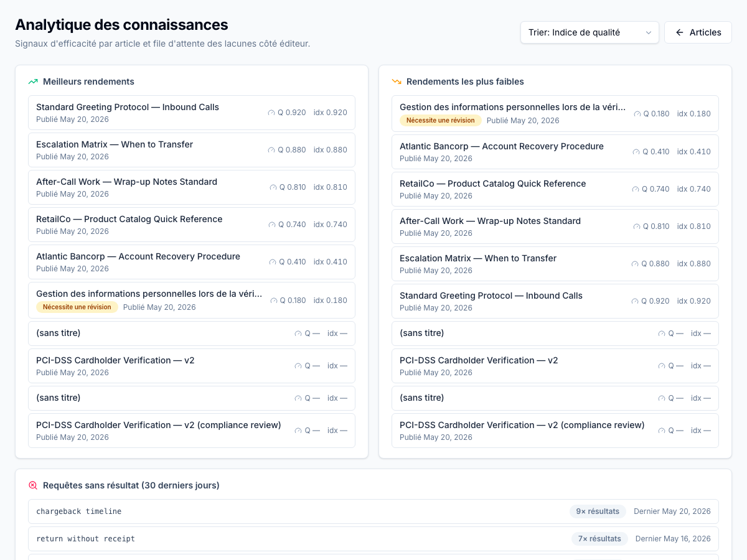Open RetailCo Product Catalog in Meilleurs rendements
Viewport: 747px width, 560px height.
[192, 225]
